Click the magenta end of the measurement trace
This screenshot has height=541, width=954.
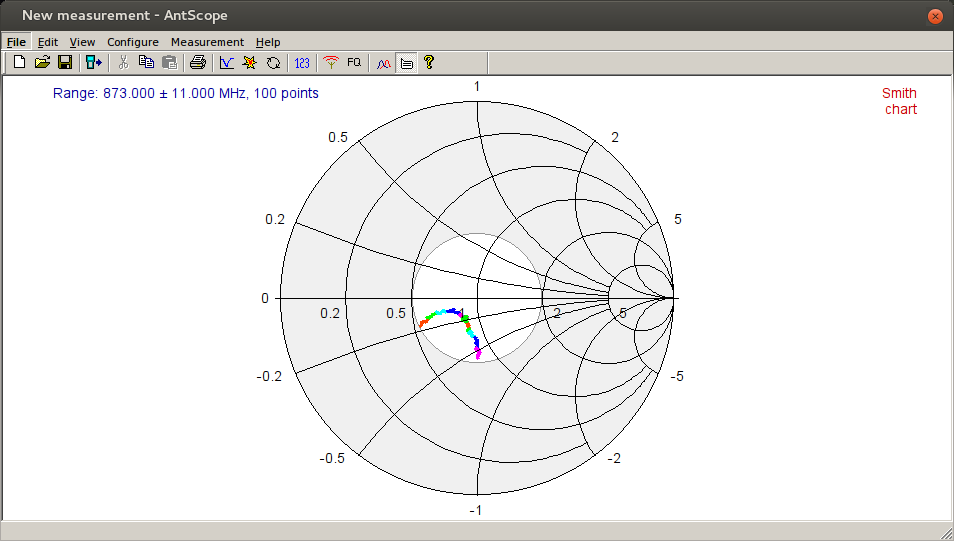[478, 354]
